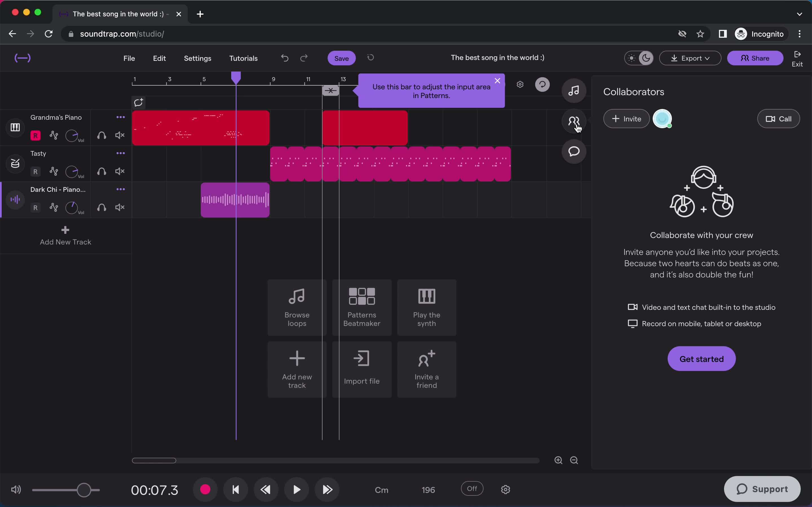Open the chat/comments icon
Image resolution: width=812 pixels, height=507 pixels.
click(x=573, y=152)
